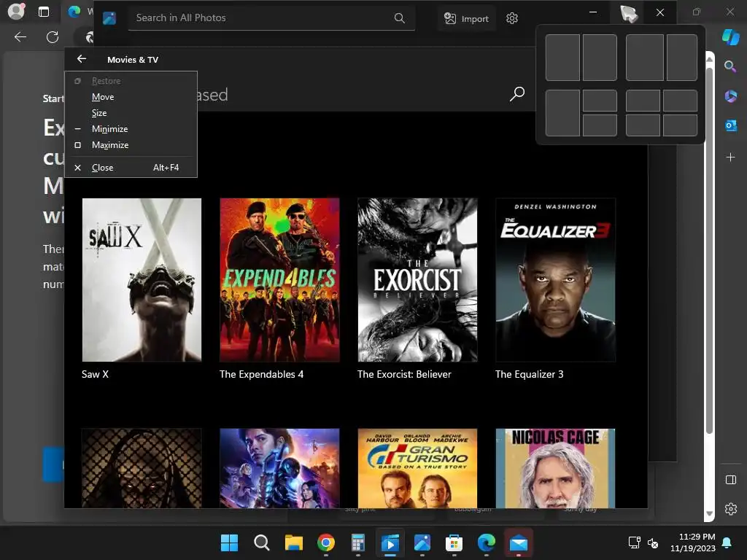Select Move from the window menu

[x=131, y=97]
